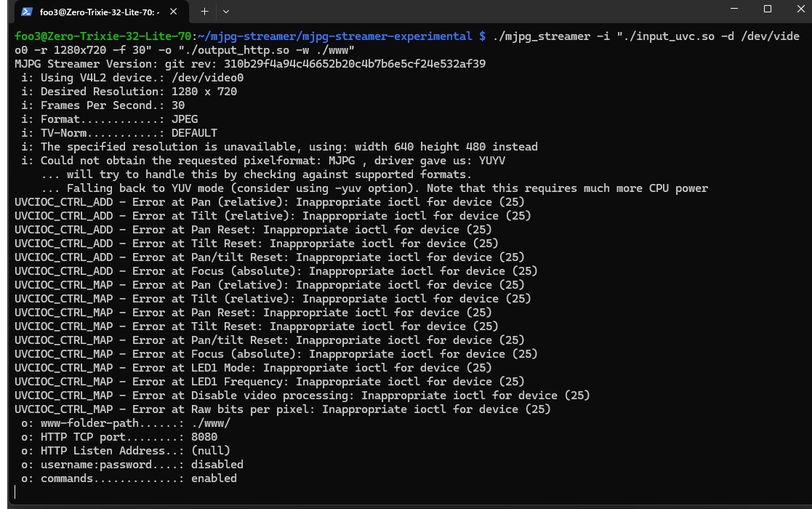Open a new terminal tab
Viewport: 812px width, 509px height.
point(204,12)
